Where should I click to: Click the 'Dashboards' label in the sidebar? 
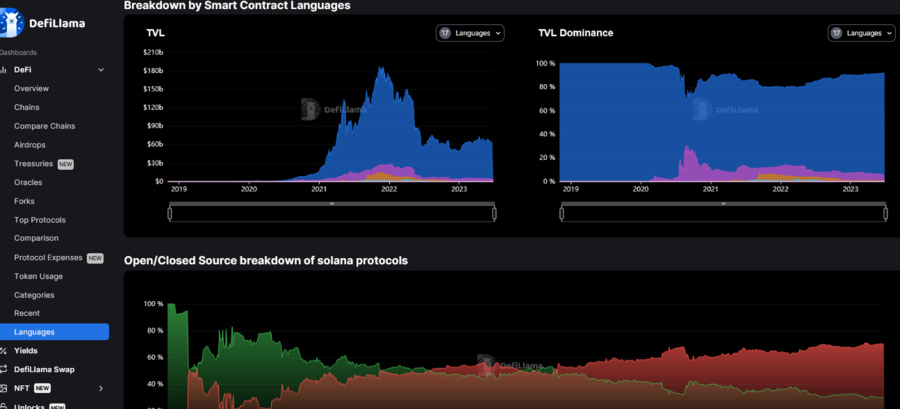(18, 53)
